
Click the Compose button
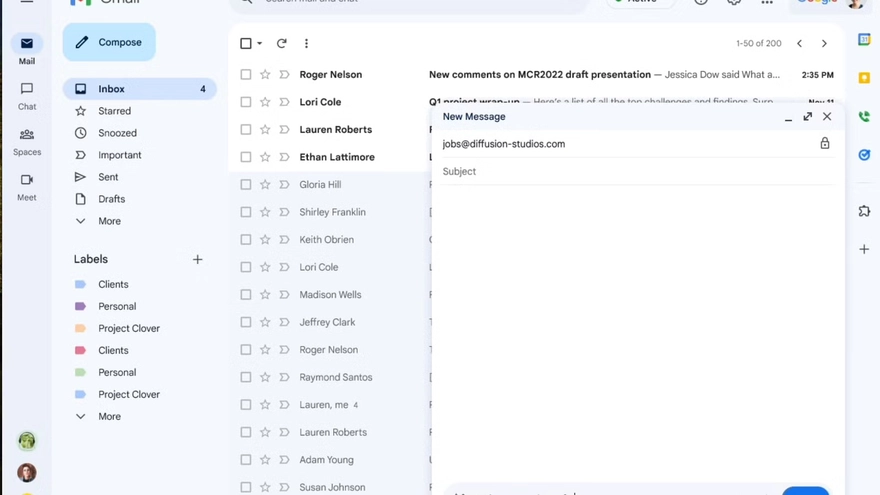pos(109,42)
